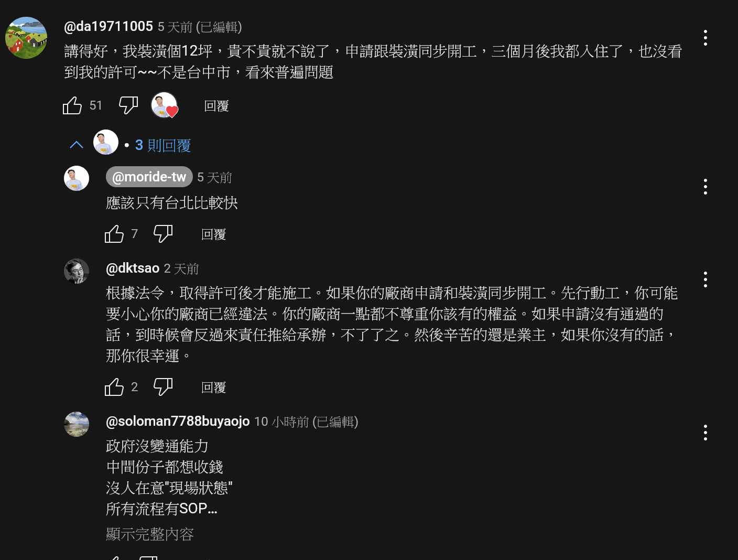738x560 pixels.
Task: Like the @moride-tw reply
Action: (114, 234)
